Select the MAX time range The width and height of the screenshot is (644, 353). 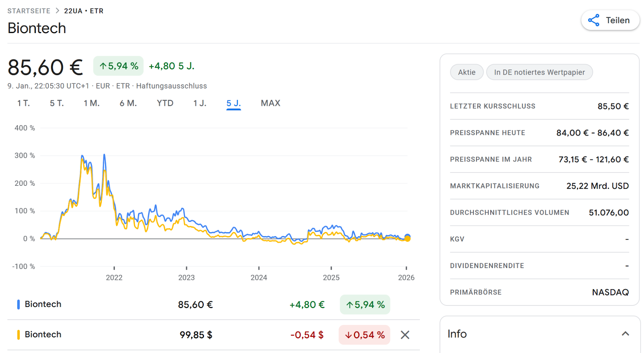(x=270, y=103)
